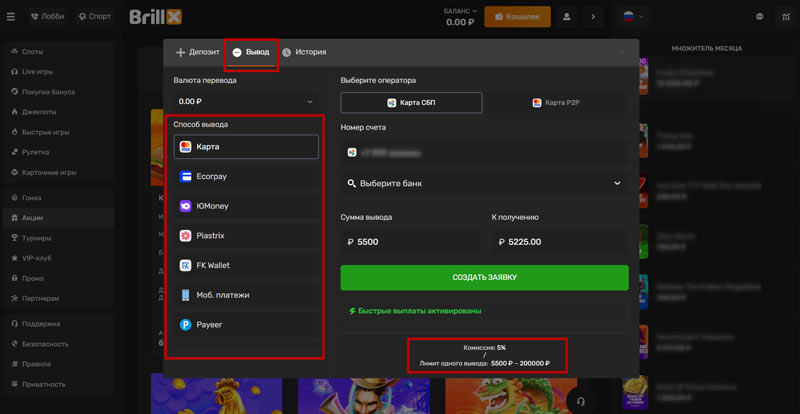This screenshot has width=800, height=414.
Task: Pick Карта P2P operator
Action: (558, 103)
